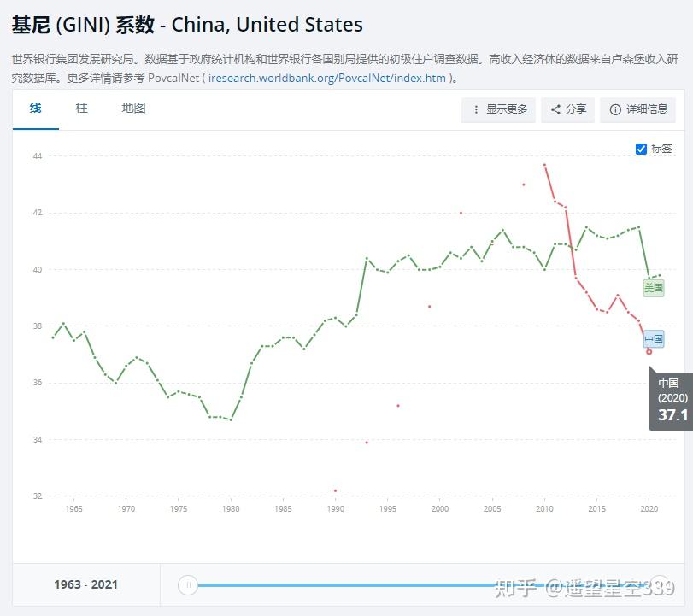Click the red China peak point at 2010
693x616 pixels.
pyautogui.click(x=544, y=165)
